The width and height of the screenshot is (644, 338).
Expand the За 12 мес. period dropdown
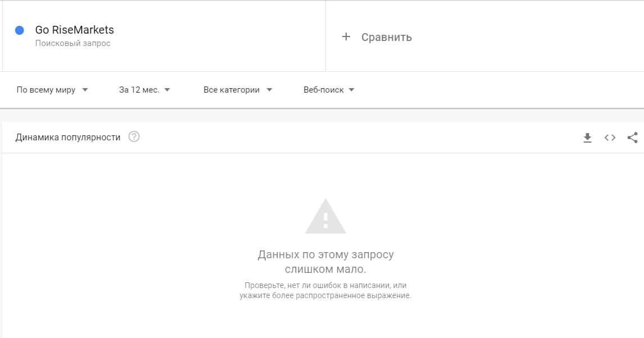[144, 90]
